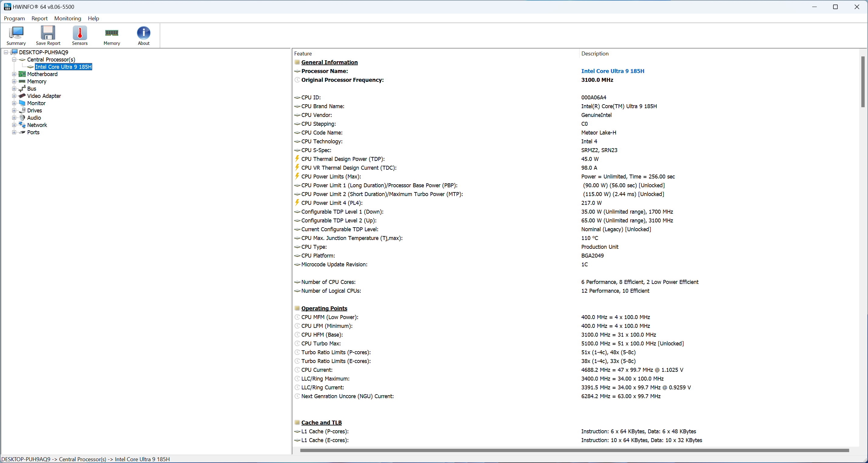This screenshot has height=463, width=868.
Task: Expand the Motherboard tree node
Action: [x=14, y=74]
